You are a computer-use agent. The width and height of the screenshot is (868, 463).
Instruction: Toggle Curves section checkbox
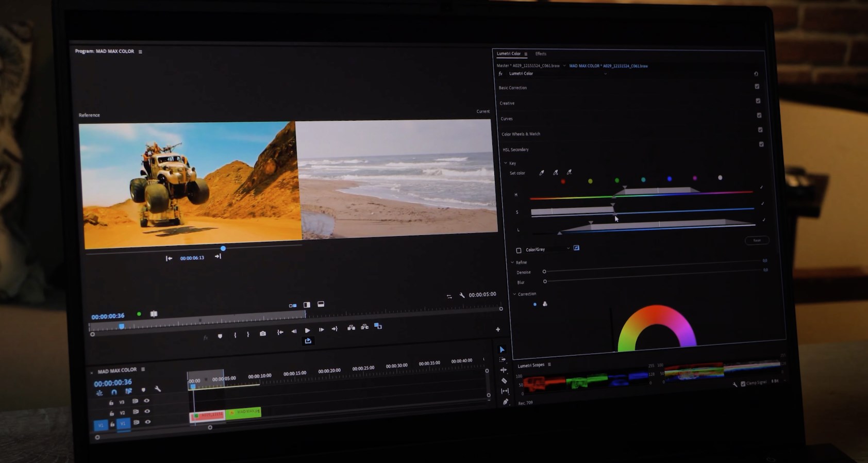coord(759,115)
